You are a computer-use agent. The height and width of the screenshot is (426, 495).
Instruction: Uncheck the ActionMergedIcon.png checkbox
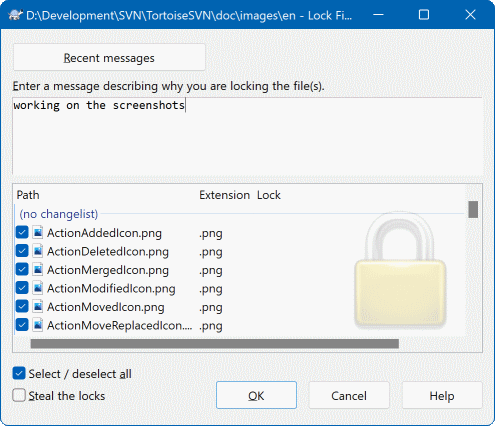(22, 269)
